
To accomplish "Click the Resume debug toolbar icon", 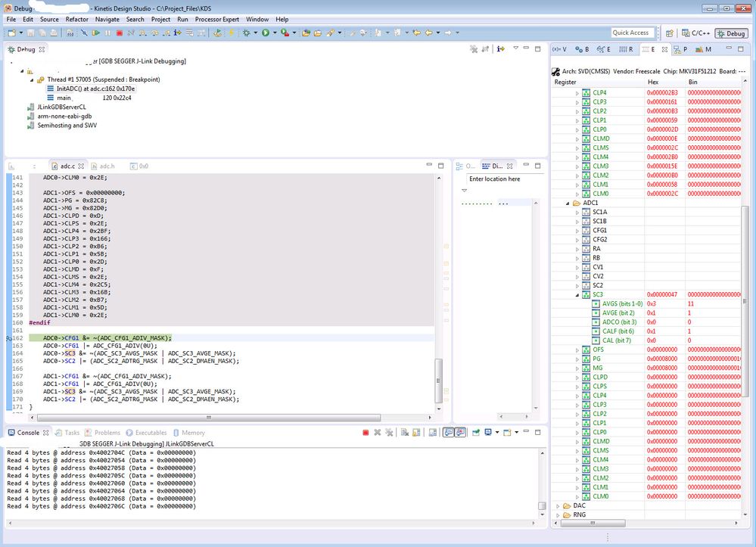I will pyautogui.click(x=96, y=33).
